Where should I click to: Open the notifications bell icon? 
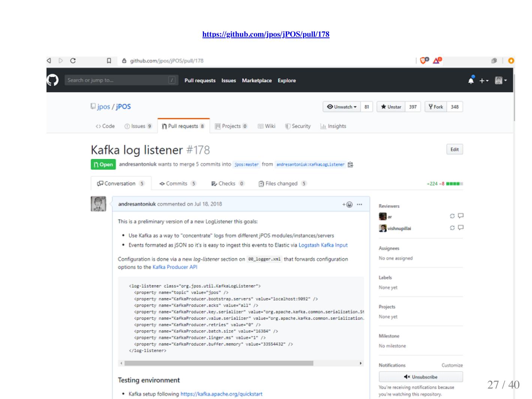[471, 80]
